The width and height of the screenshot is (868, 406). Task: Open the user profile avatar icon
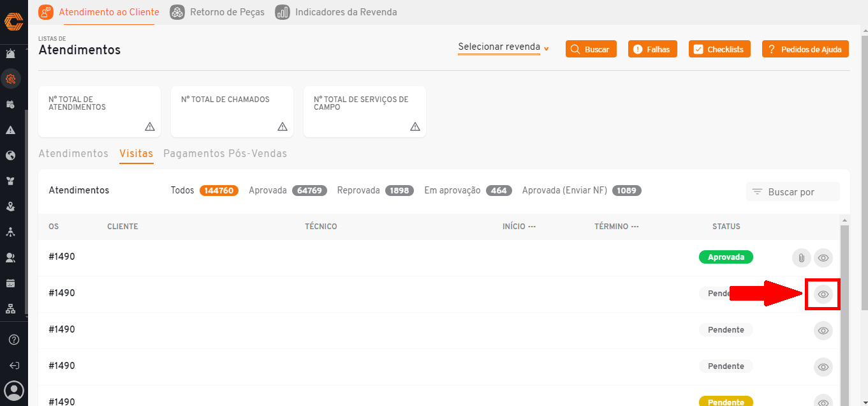[x=13, y=390]
